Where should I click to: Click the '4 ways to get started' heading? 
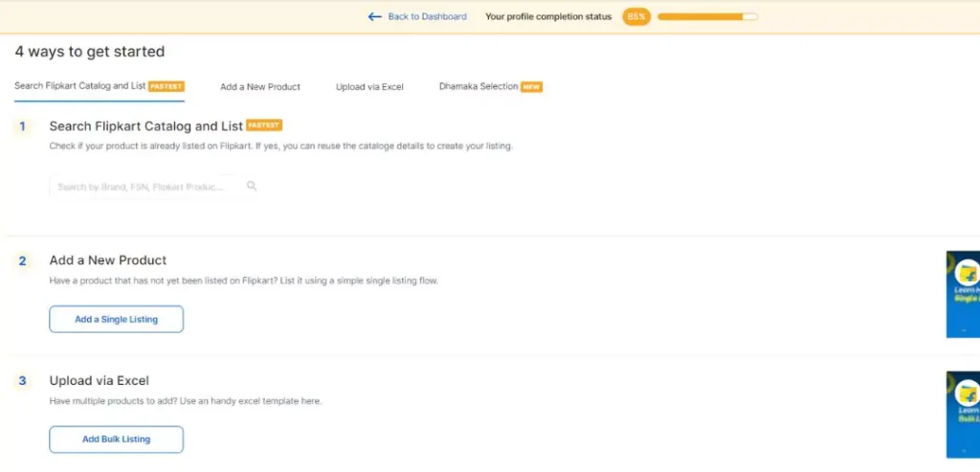point(90,52)
